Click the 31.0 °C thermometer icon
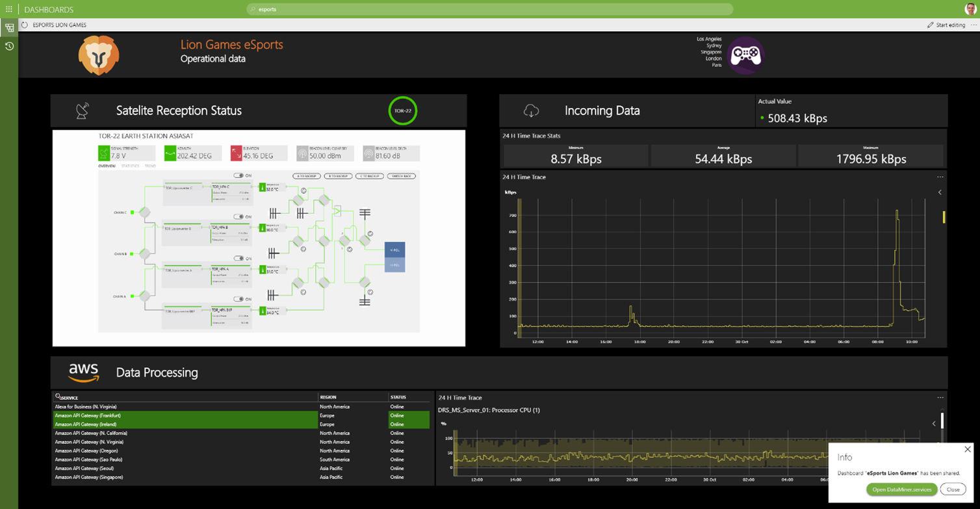The width and height of the screenshot is (980, 509). click(263, 269)
